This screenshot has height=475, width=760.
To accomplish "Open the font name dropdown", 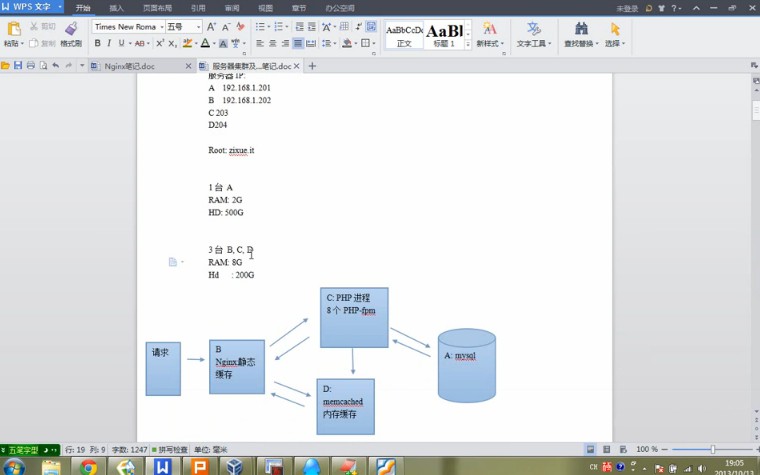I will coord(162,27).
